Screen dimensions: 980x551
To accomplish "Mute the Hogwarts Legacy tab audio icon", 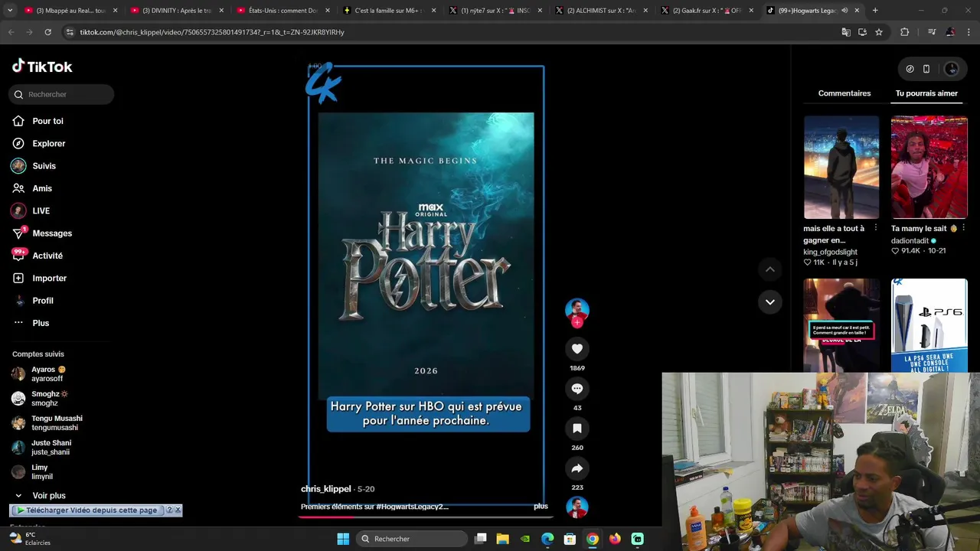I will [x=844, y=11].
